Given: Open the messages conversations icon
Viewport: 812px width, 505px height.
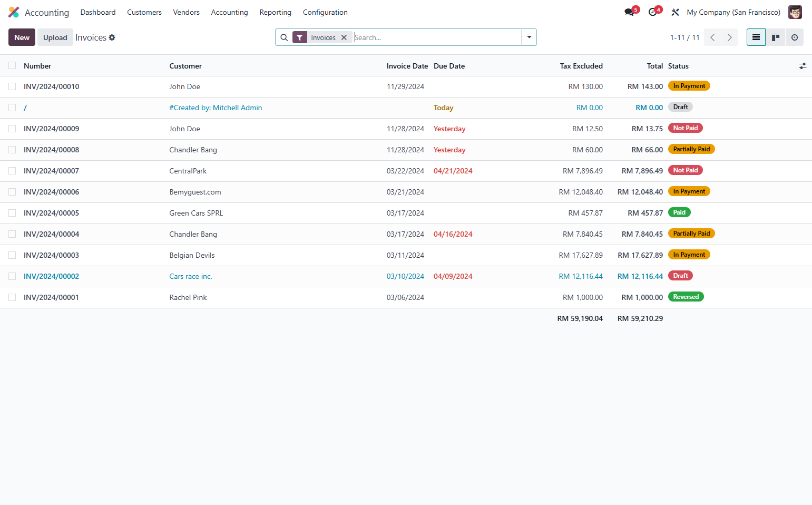Looking at the screenshot, I should tap(629, 12).
